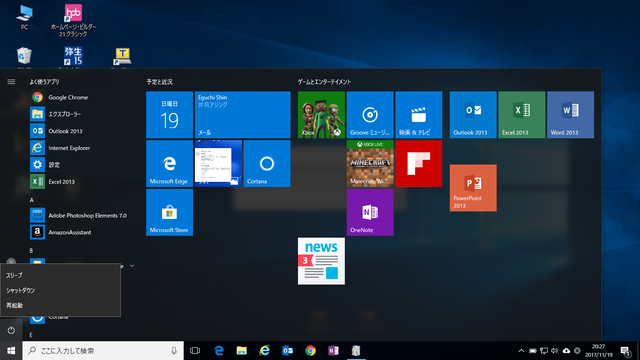Screen dimensions: 640x360
Task: Select Restart (再起動) in the power menu
Action: pyautogui.click(x=60, y=305)
